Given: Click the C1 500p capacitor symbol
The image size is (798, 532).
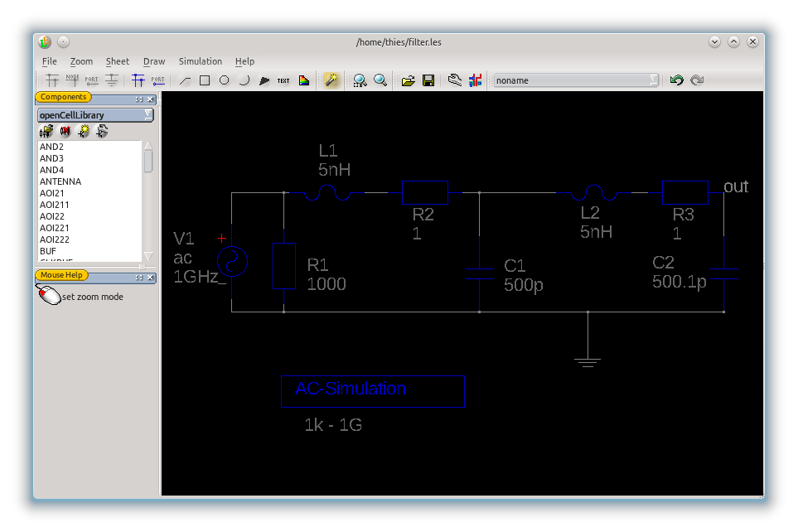Looking at the screenshot, I should [480, 274].
